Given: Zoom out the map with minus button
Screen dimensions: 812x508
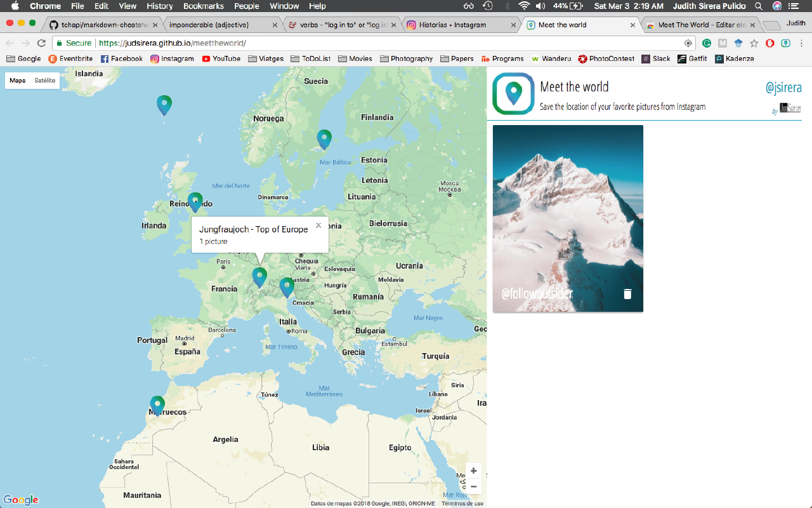Looking at the screenshot, I should tap(473, 486).
